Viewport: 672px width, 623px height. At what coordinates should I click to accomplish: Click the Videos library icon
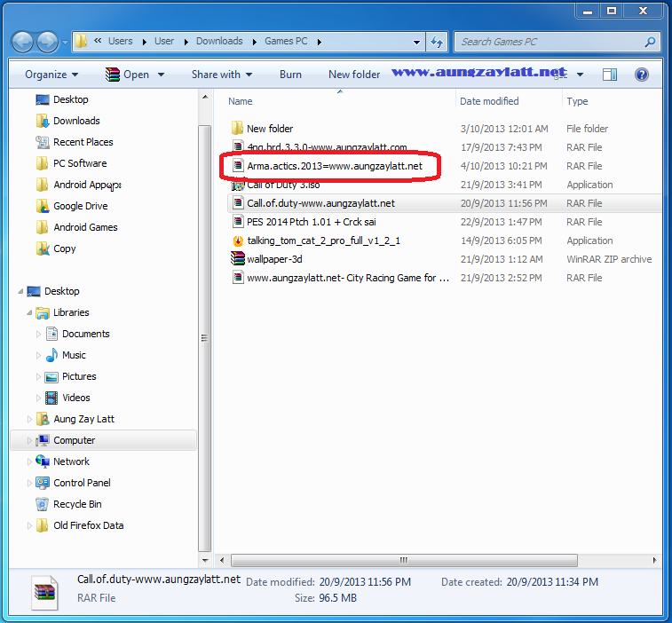point(51,398)
